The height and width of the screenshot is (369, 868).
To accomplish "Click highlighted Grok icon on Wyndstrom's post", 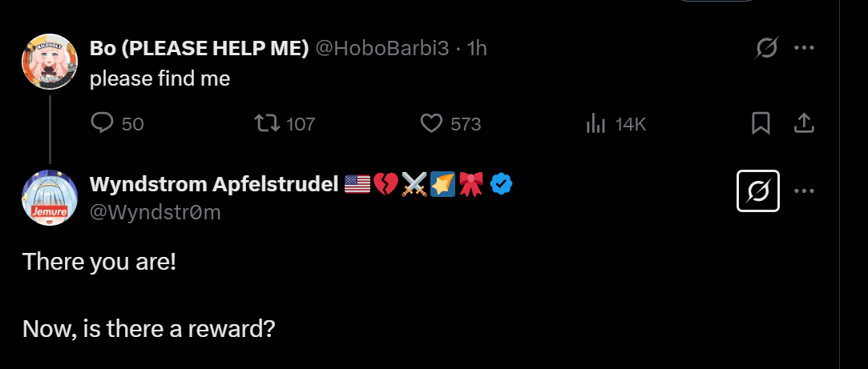I will [x=757, y=191].
